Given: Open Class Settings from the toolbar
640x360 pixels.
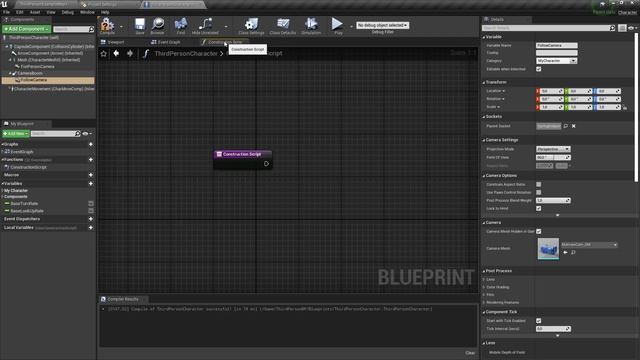Looking at the screenshot, I should click(x=251, y=25).
